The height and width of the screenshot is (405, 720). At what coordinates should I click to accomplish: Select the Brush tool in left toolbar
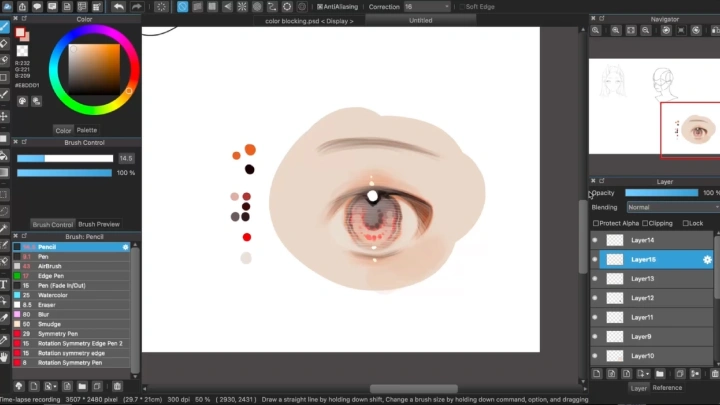(x=4, y=27)
